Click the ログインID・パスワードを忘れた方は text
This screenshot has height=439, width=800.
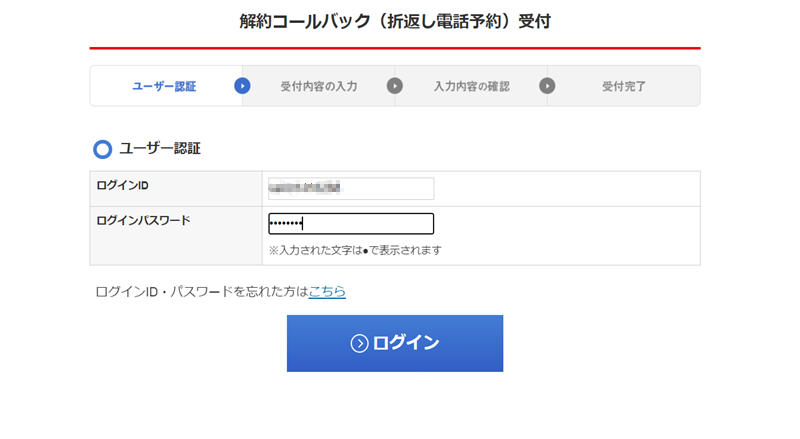(202, 291)
